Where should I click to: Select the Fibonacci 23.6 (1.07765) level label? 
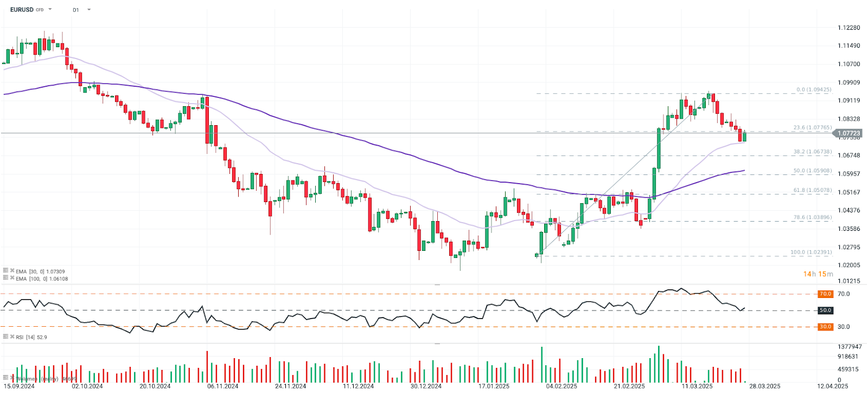tap(812, 128)
